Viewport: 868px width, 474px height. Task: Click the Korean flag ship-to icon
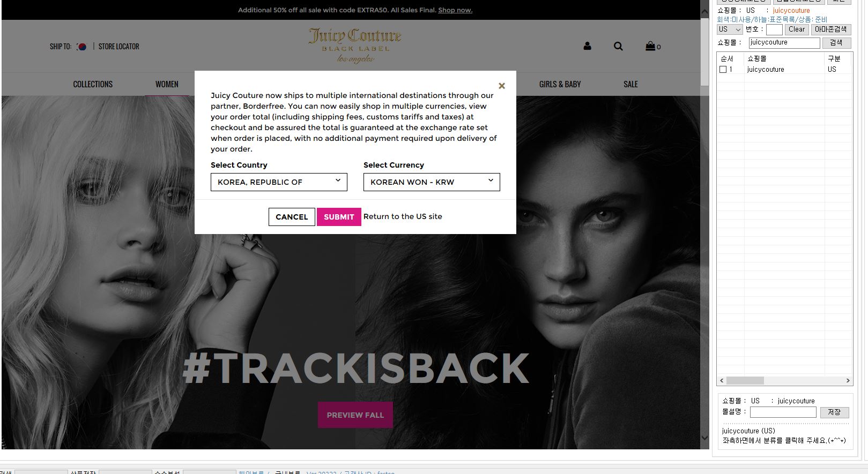(x=81, y=47)
